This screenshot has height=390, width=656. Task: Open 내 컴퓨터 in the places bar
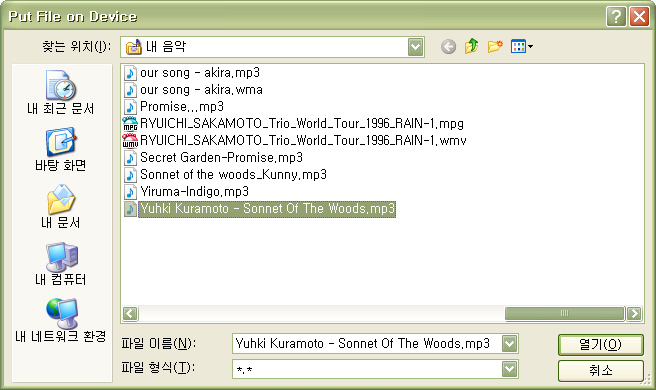[x=61, y=264]
